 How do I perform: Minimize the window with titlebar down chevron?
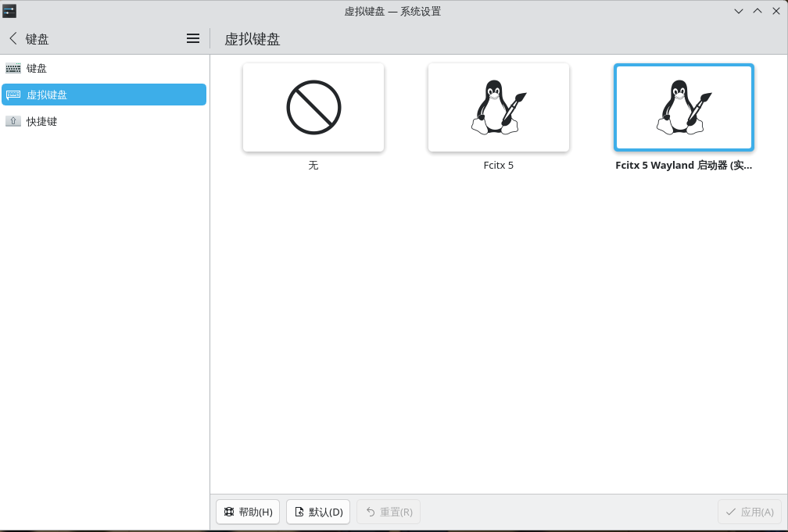coord(738,11)
